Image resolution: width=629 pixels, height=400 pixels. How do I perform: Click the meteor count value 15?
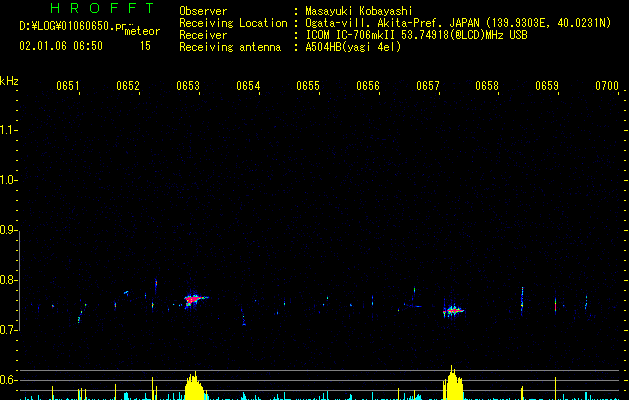click(x=145, y=46)
